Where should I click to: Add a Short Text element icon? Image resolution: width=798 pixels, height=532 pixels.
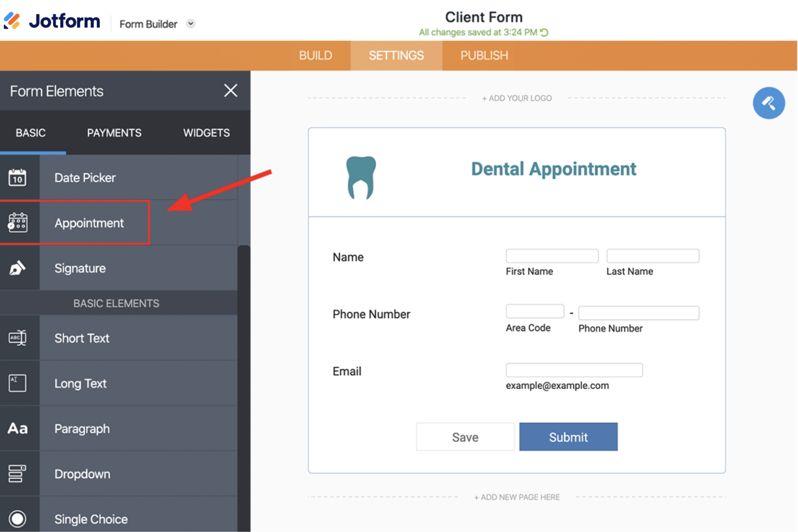18,338
